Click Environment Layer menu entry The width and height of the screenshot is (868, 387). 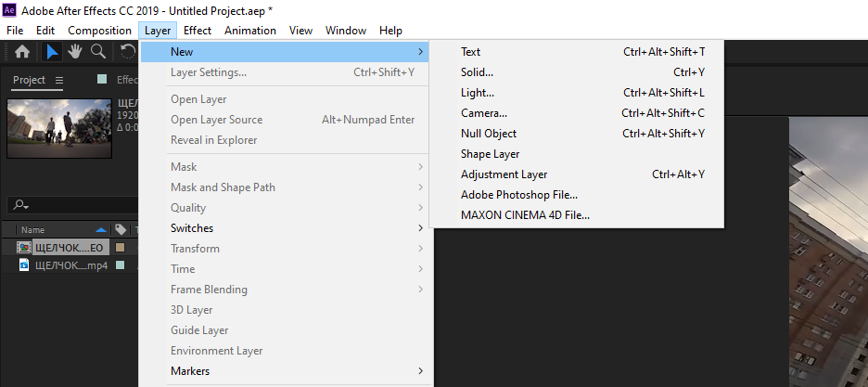tap(285, 351)
